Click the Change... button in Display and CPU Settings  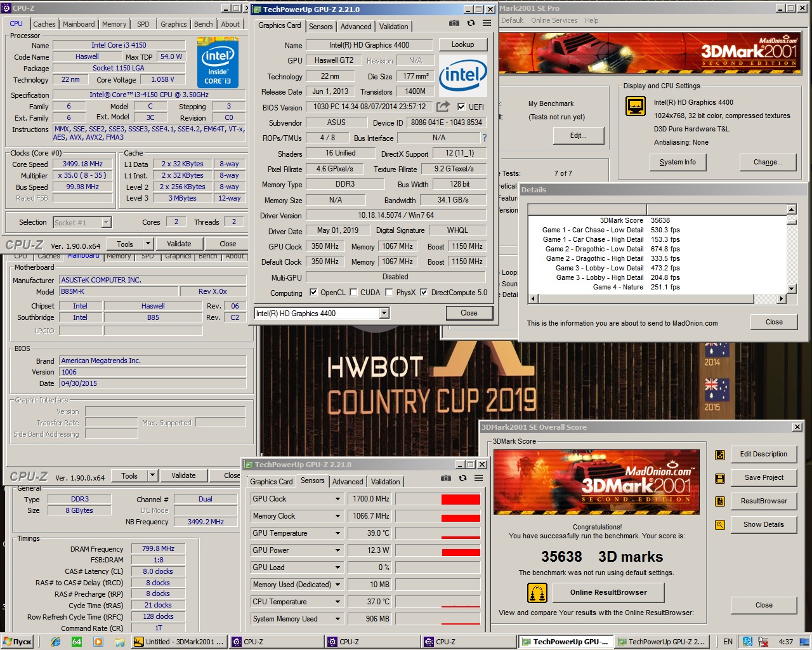768,162
